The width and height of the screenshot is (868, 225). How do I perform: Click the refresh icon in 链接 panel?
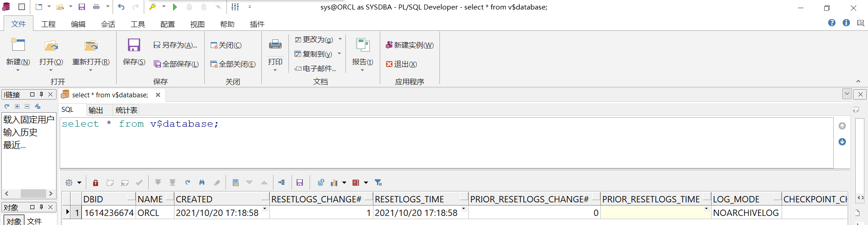7,106
